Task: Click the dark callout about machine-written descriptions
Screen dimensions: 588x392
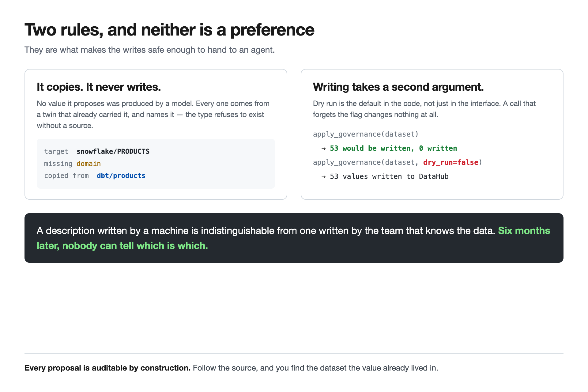Action: pos(294,238)
